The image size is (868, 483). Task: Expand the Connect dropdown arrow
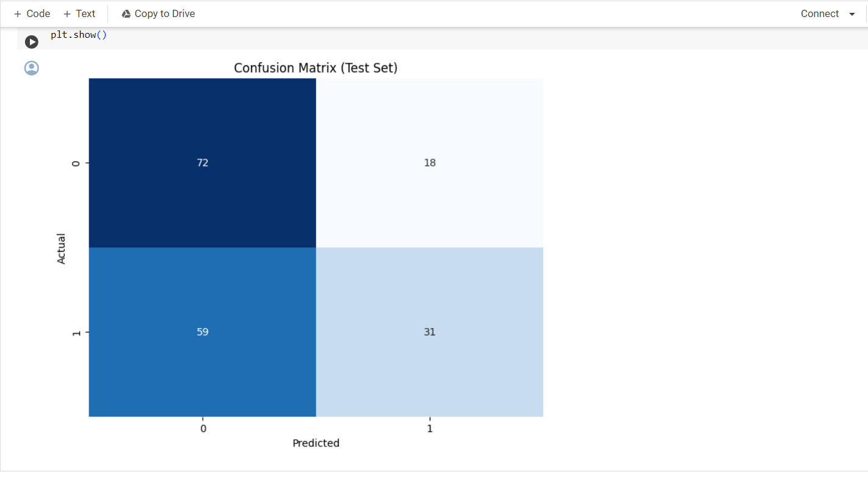[x=852, y=14]
